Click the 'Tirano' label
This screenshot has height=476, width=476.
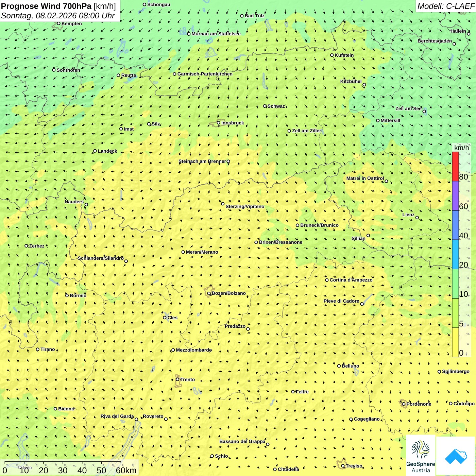48,349
